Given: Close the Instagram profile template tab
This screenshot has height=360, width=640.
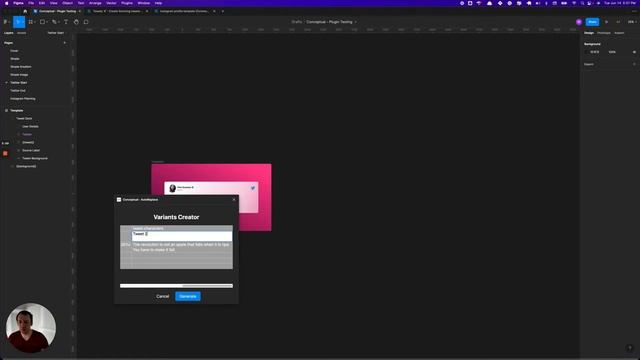Looking at the screenshot, I should tap(214, 11).
